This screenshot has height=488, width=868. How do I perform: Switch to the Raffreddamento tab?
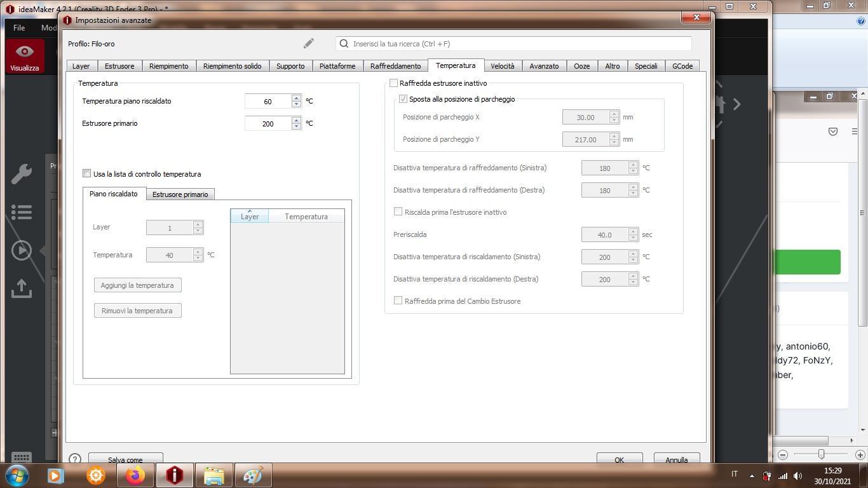point(395,66)
